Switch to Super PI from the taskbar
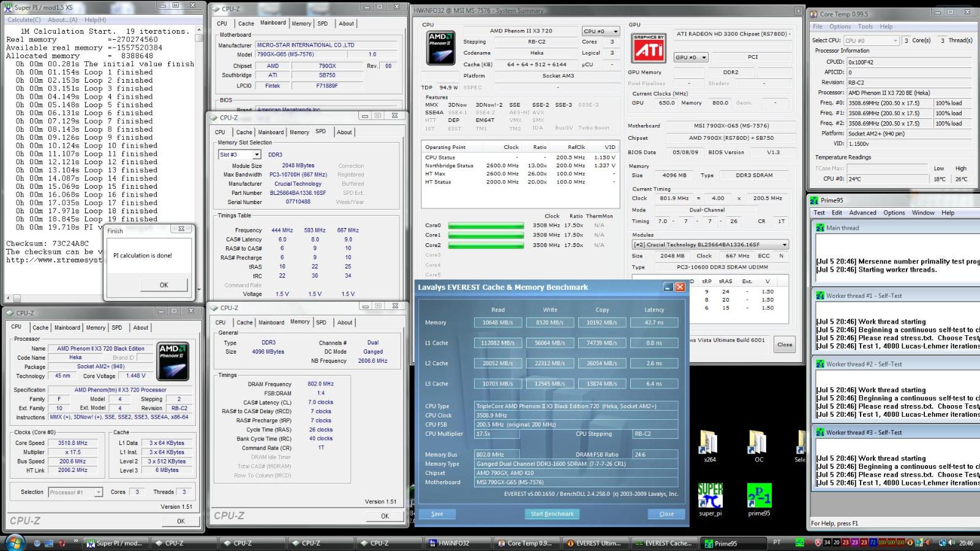980x551 pixels. [x=115, y=543]
